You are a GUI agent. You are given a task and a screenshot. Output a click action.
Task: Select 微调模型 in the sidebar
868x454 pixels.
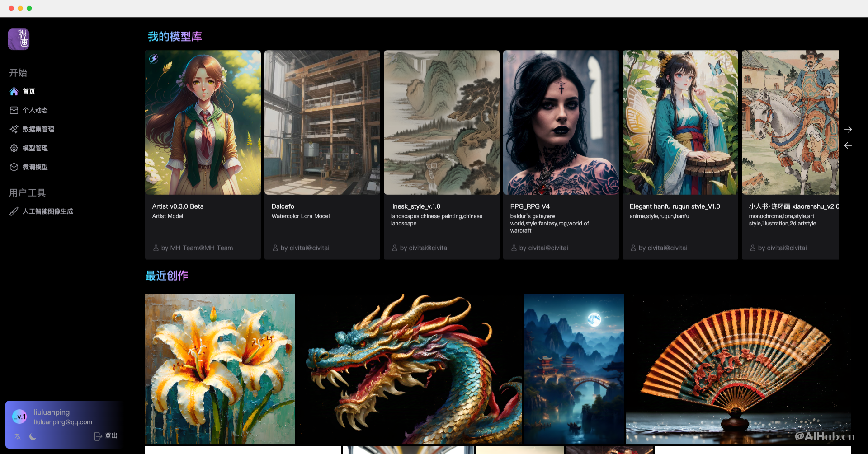click(x=35, y=167)
